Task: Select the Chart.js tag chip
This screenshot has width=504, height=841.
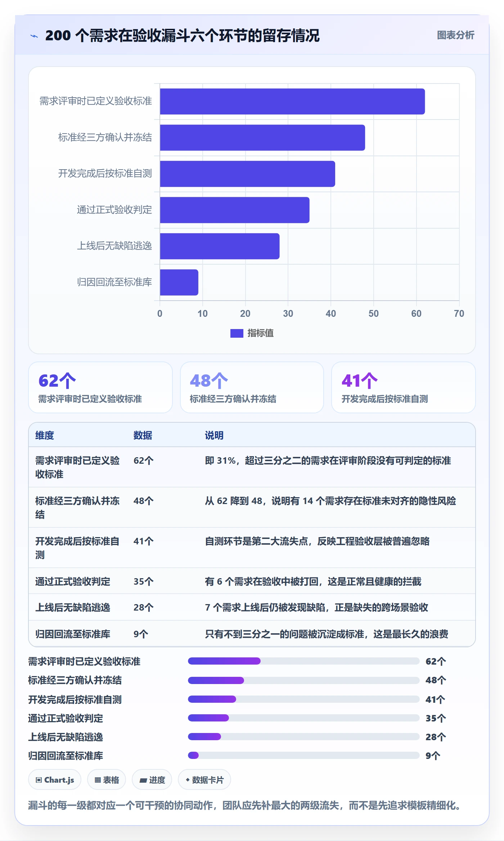Action: [55, 780]
